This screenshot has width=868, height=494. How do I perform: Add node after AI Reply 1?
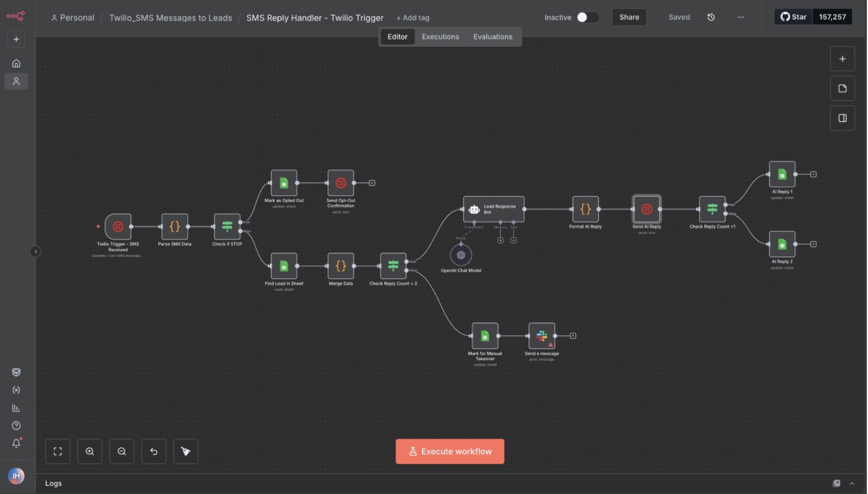[x=814, y=174]
